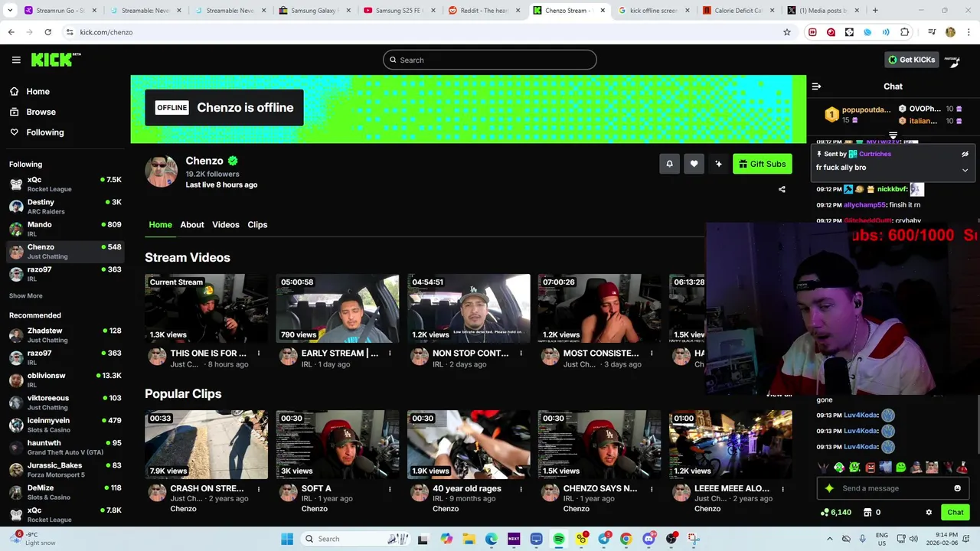This screenshot has width=980, height=551.
Task: Open Mando channel in sidebar
Action: tap(65, 229)
